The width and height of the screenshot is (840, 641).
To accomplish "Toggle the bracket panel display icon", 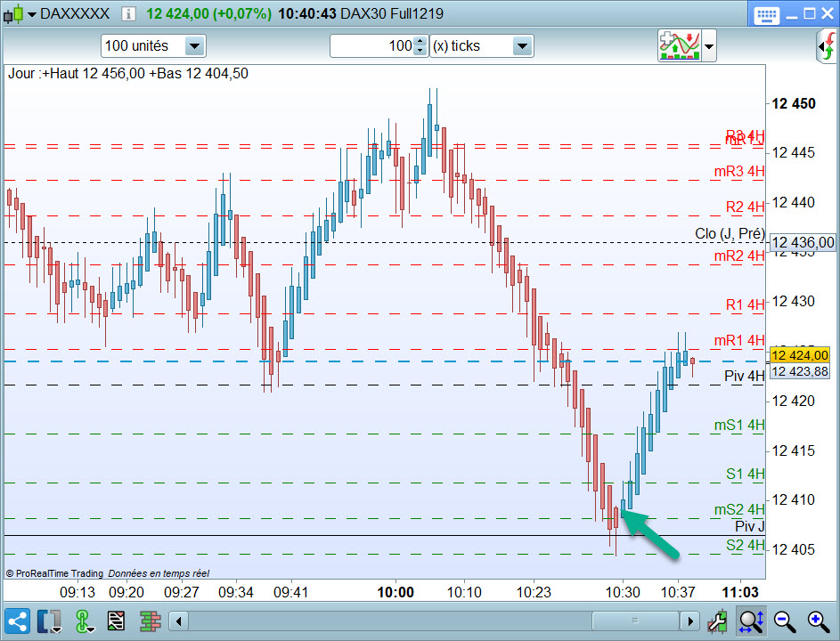I will tap(49, 621).
